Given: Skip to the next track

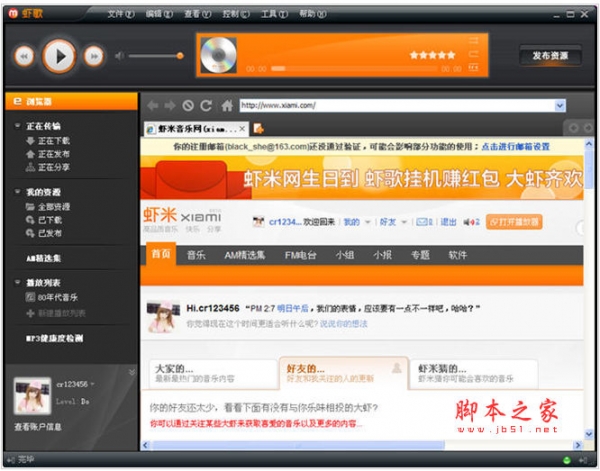Looking at the screenshot, I should pos(94,56).
